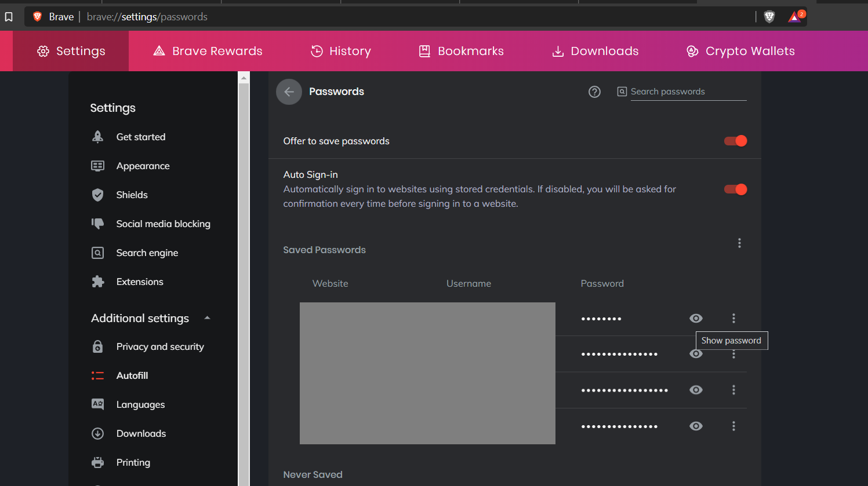Click the Search engine sidebar icon
This screenshot has height=486, width=868.
[97, 253]
